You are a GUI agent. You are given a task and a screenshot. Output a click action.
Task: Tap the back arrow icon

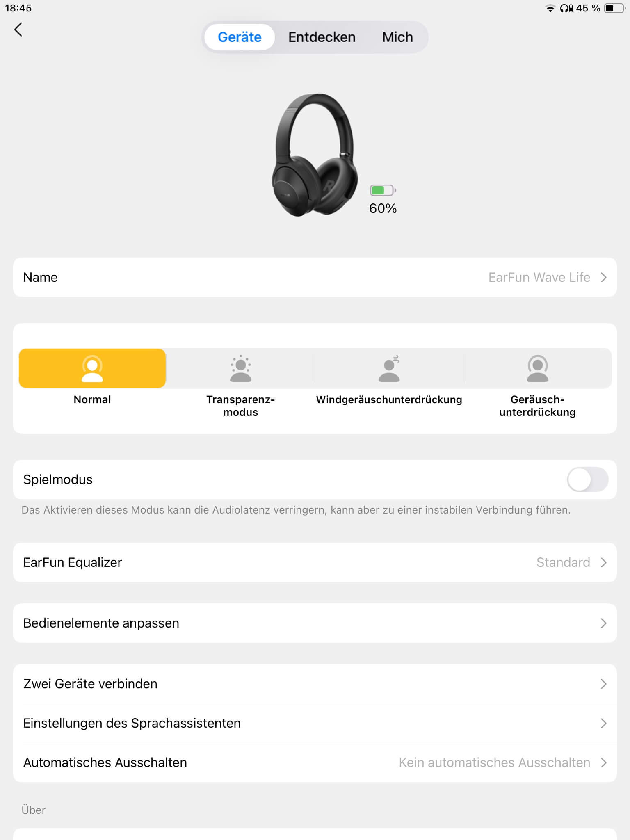click(x=18, y=30)
